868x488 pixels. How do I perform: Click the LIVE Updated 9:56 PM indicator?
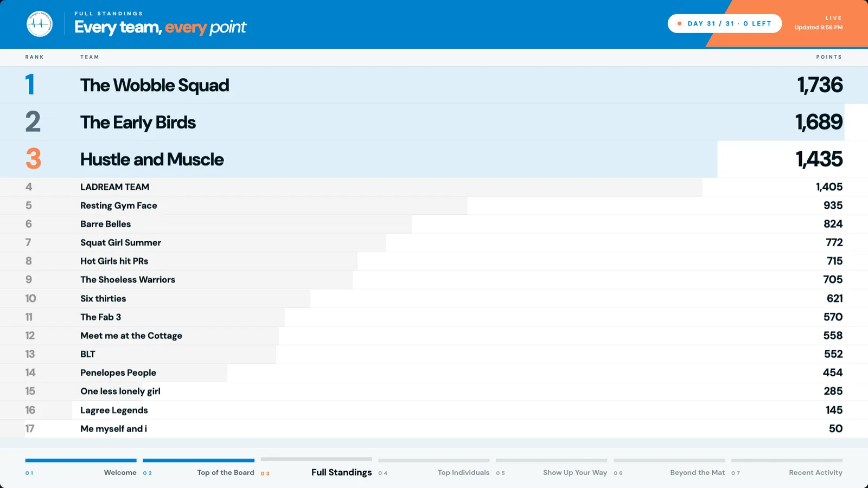click(819, 23)
